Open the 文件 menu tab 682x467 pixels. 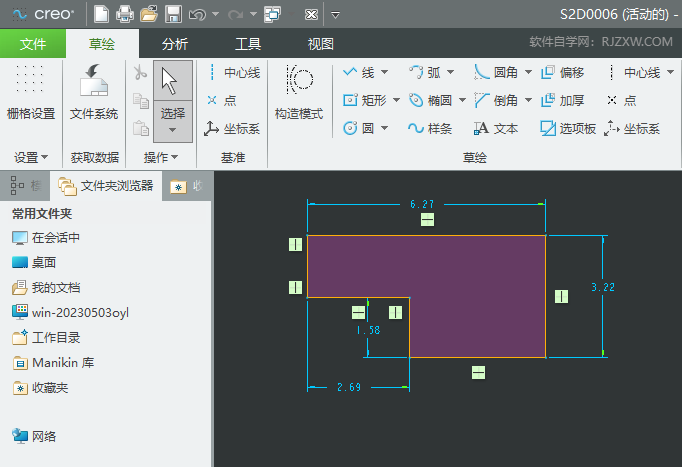33,43
